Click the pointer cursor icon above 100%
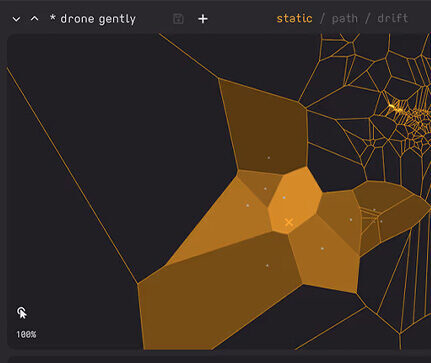 point(22,313)
